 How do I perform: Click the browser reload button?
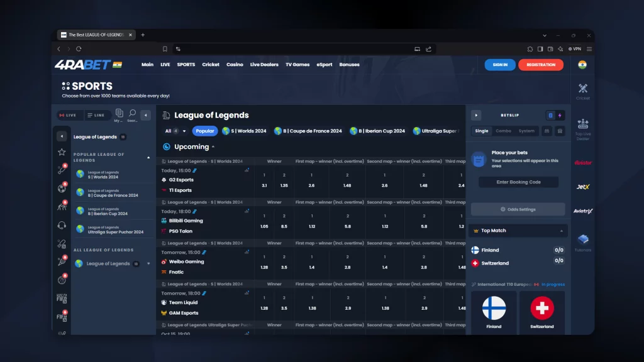[x=79, y=49]
